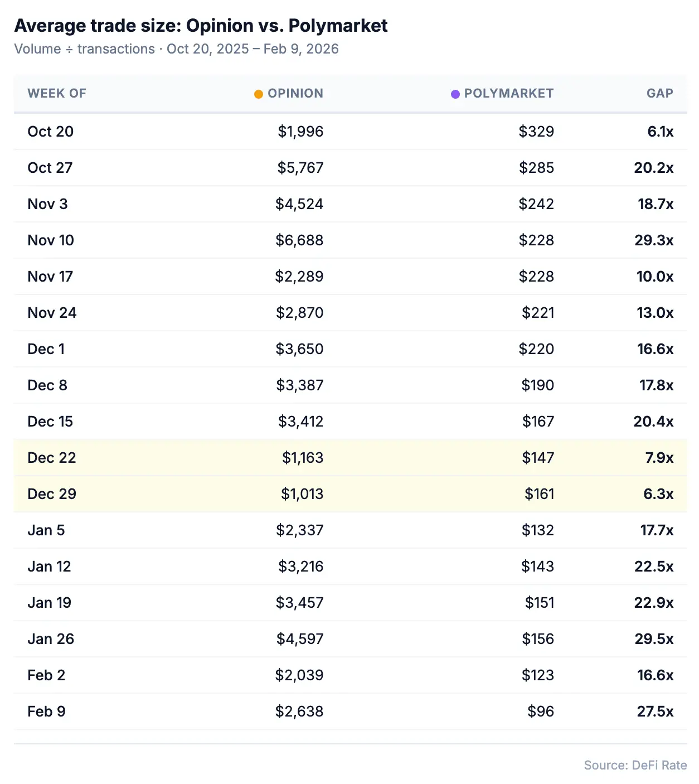699x784 pixels.
Task: Click the $329 Polymarket value
Action: [536, 132]
